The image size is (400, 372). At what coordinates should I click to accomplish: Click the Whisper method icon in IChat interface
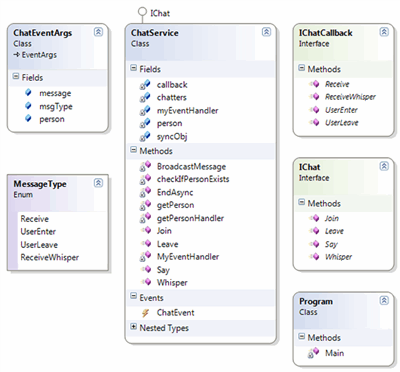(x=314, y=257)
